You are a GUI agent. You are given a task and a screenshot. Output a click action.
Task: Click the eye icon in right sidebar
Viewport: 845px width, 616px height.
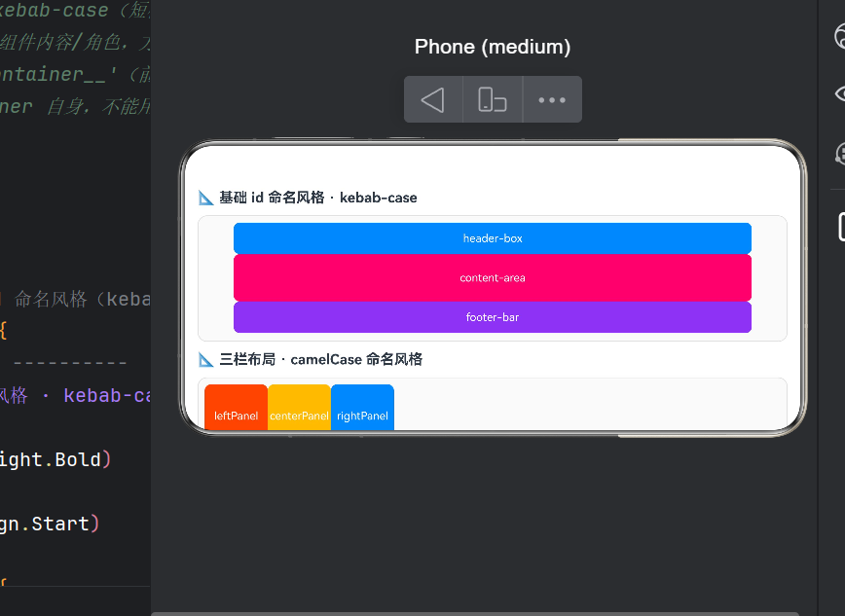click(840, 93)
